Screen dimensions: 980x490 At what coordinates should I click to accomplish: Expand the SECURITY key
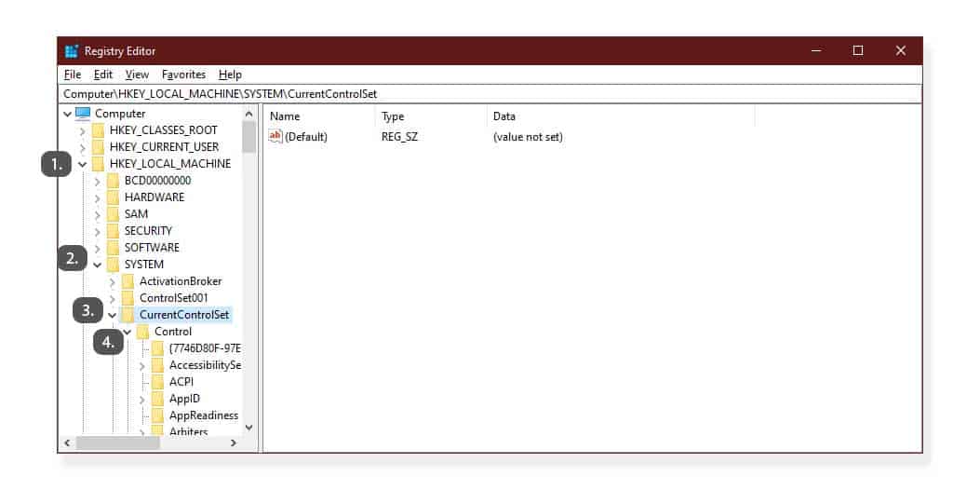pyautogui.click(x=98, y=232)
